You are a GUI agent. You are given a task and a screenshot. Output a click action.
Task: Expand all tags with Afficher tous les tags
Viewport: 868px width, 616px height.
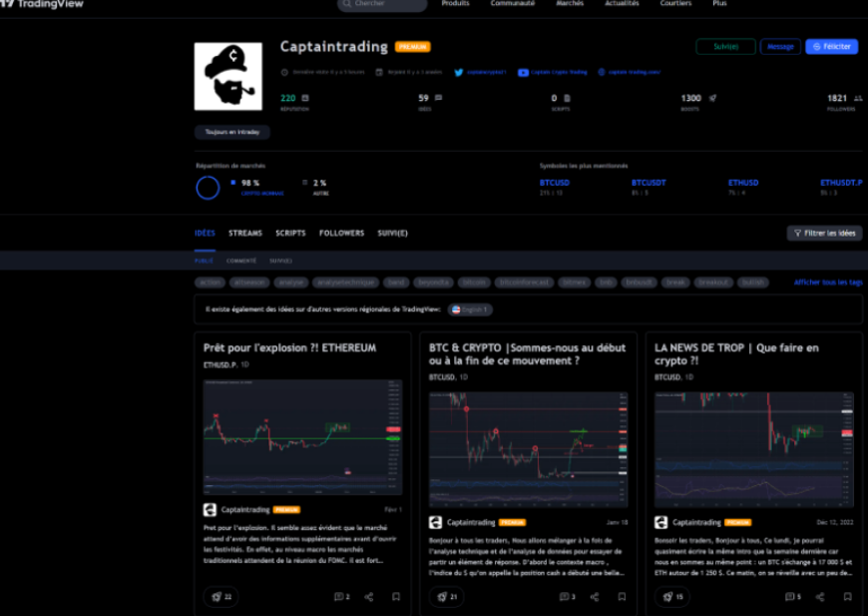(827, 283)
